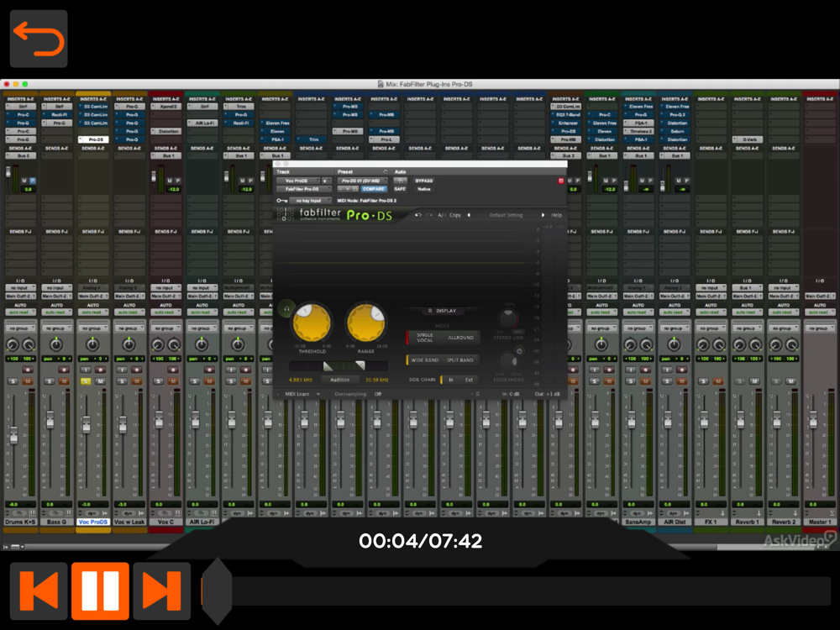The width and height of the screenshot is (840, 630).
Task: Pause the tutorial video
Action: click(x=100, y=591)
